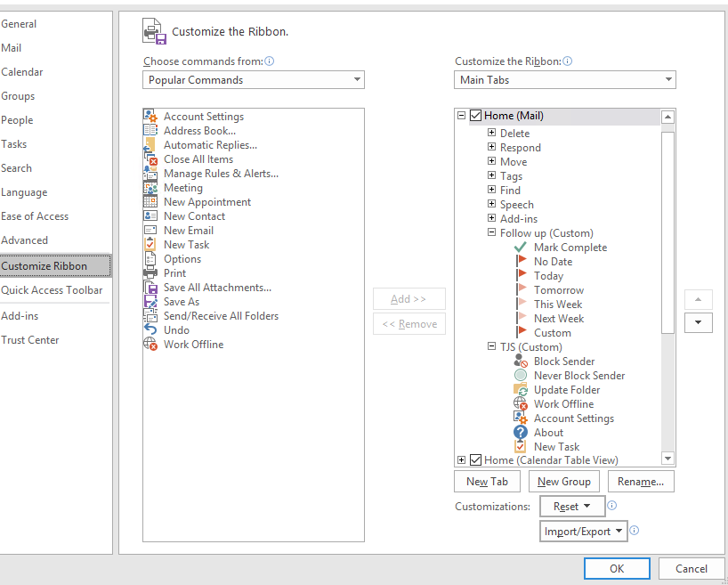Expand the Home (Calendar Table View) node
This screenshot has width=728, height=585.
coord(461,460)
